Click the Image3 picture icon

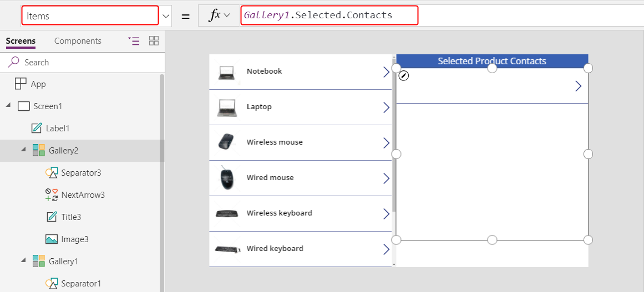tap(52, 239)
